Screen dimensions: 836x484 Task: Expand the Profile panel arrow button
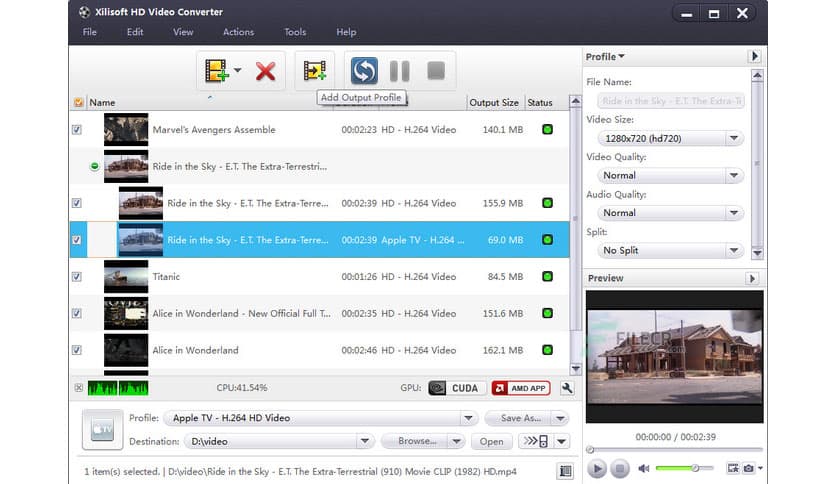754,56
